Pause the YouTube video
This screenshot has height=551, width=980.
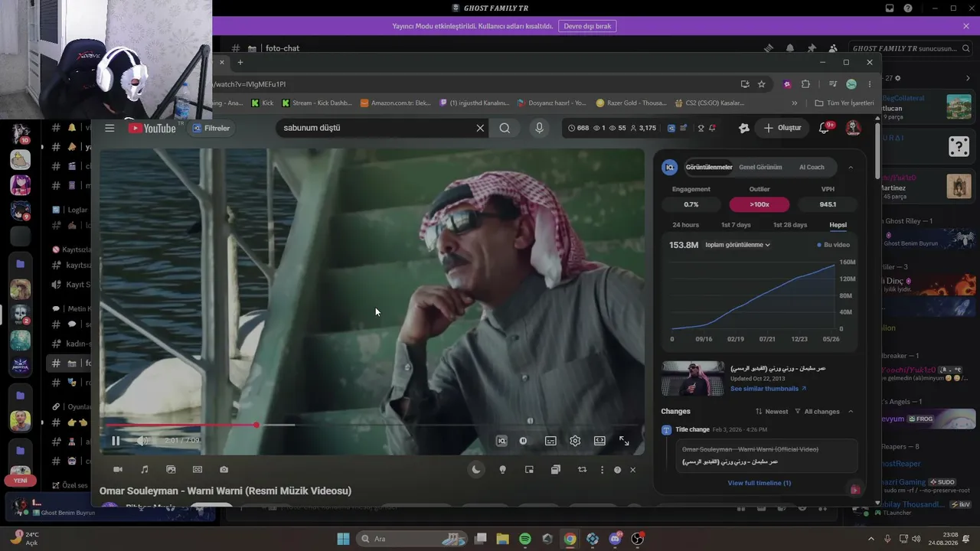point(116,440)
